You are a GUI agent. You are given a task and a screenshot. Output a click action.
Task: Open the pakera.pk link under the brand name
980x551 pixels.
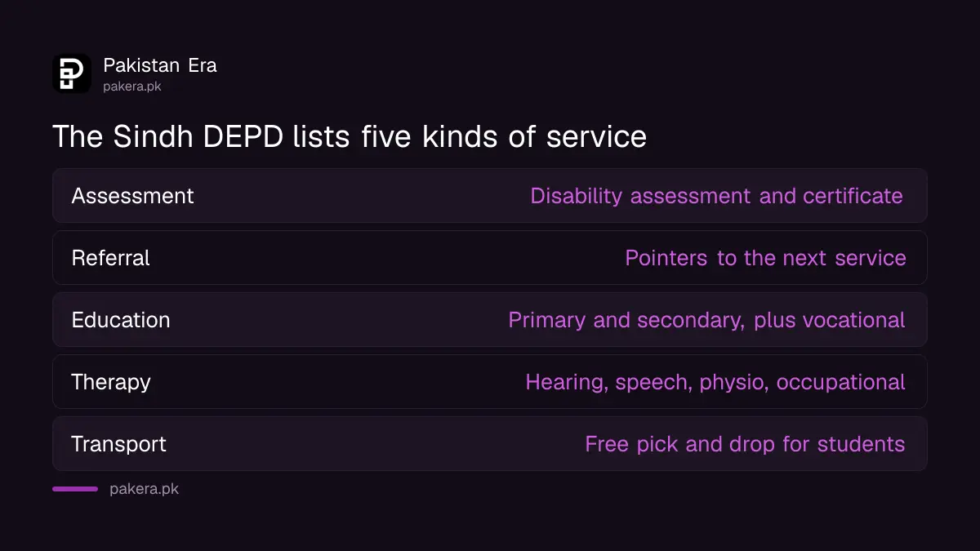[x=131, y=86]
